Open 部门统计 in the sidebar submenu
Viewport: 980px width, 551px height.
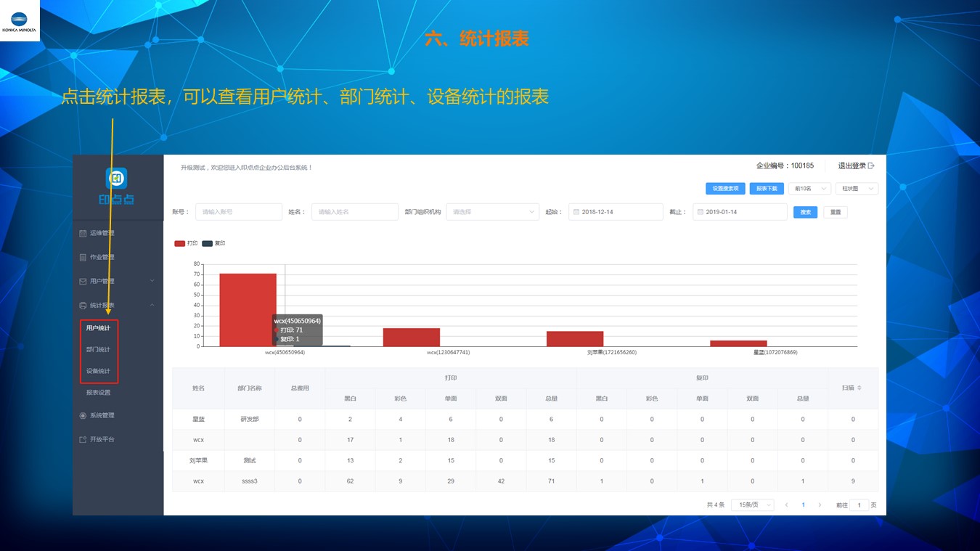click(98, 350)
